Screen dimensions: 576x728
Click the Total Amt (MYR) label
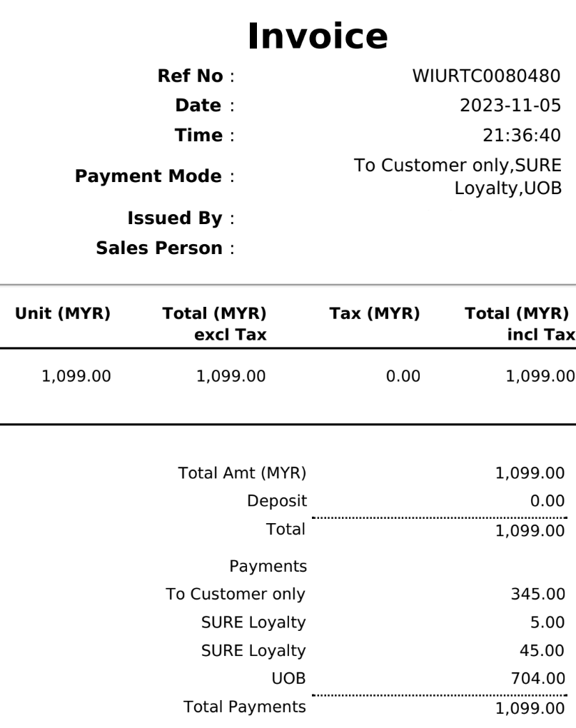tap(241, 472)
